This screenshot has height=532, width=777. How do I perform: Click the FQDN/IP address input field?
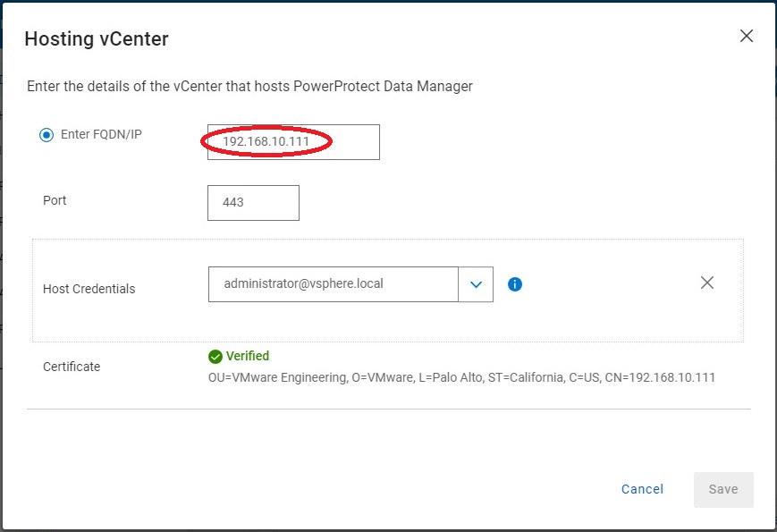tap(293, 141)
